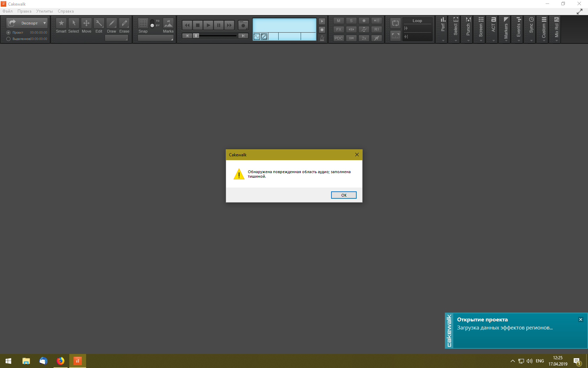Open the snap resolution dropdown
This screenshot has height=368, width=588.
click(x=156, y=38)
